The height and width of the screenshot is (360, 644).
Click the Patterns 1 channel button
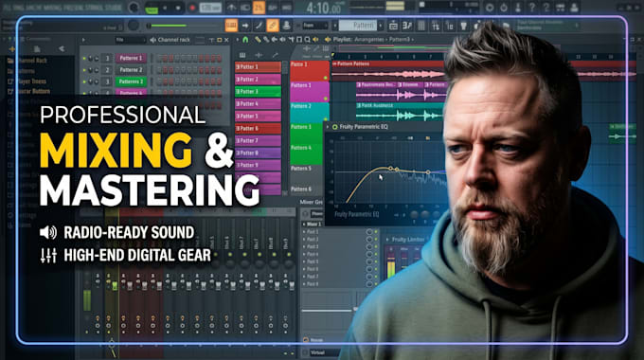tap(131, 59)
